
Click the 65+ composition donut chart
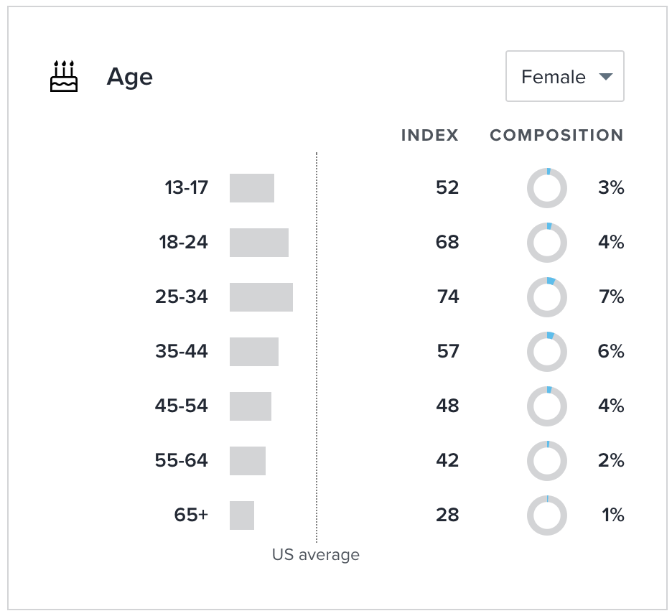547,515
